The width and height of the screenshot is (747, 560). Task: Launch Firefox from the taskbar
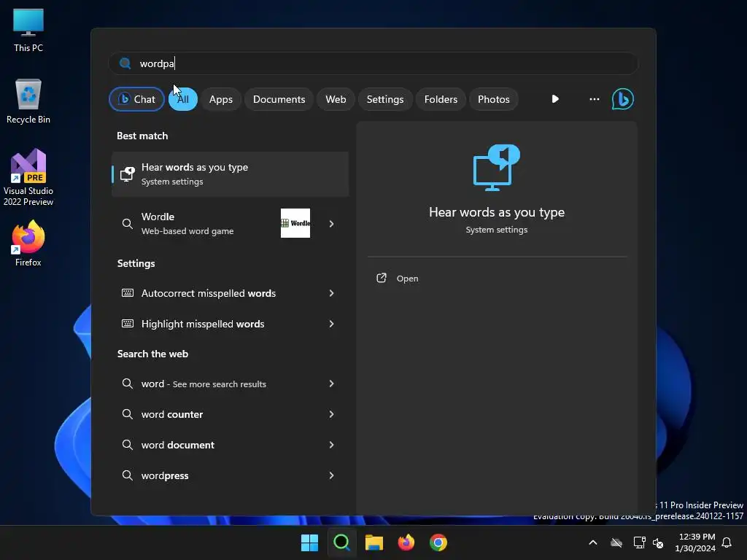coord(406,542)
